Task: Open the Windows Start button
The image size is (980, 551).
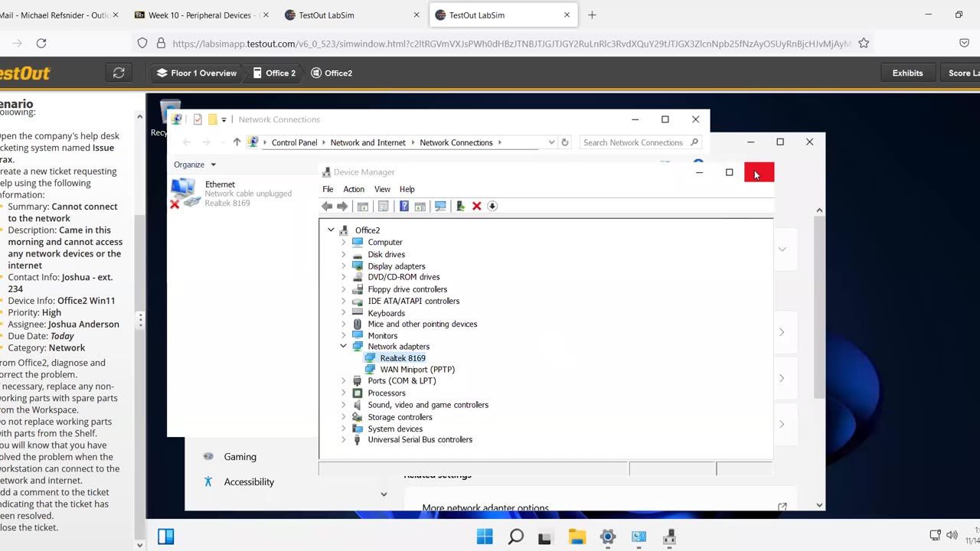Action: (x=485, y=536)
